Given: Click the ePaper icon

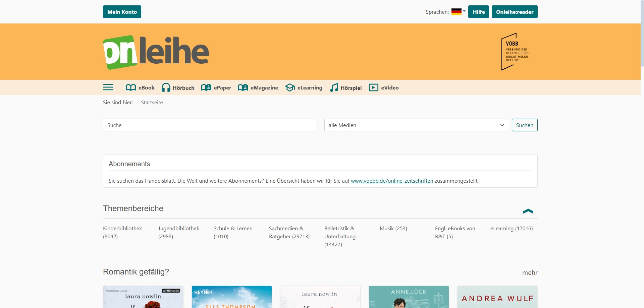Looking at the screenshot, I should (206, 87).
